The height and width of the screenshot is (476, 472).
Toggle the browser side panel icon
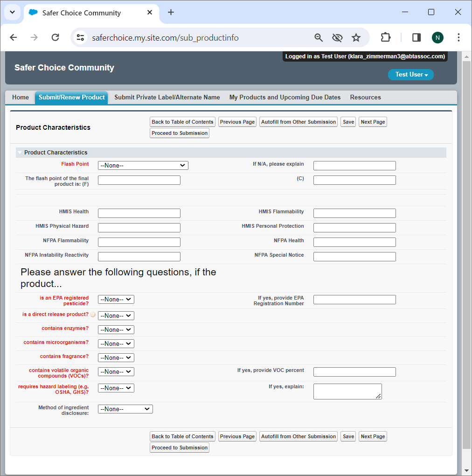click(x=416, y=37)
